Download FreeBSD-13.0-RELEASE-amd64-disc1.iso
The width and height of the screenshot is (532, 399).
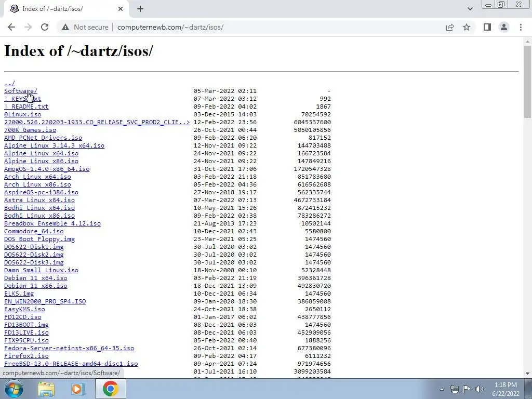(71, 364)
